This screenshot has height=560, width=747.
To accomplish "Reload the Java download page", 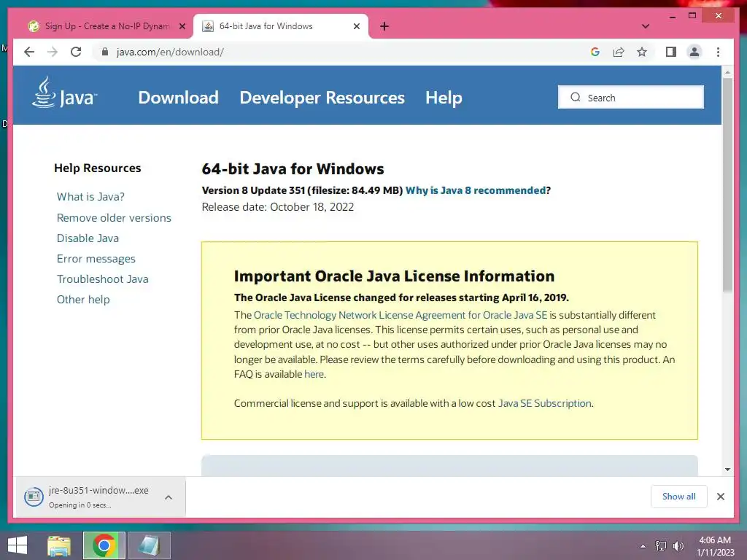I will click(76, 52).
